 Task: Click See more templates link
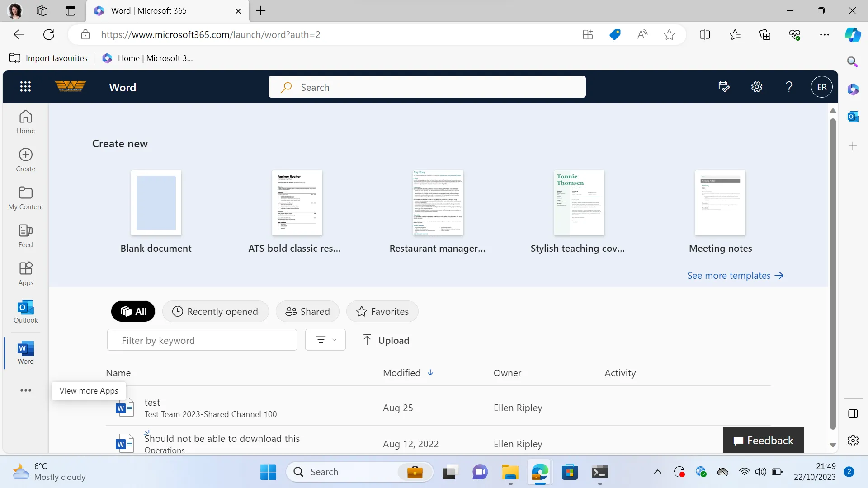coord(736,276)
